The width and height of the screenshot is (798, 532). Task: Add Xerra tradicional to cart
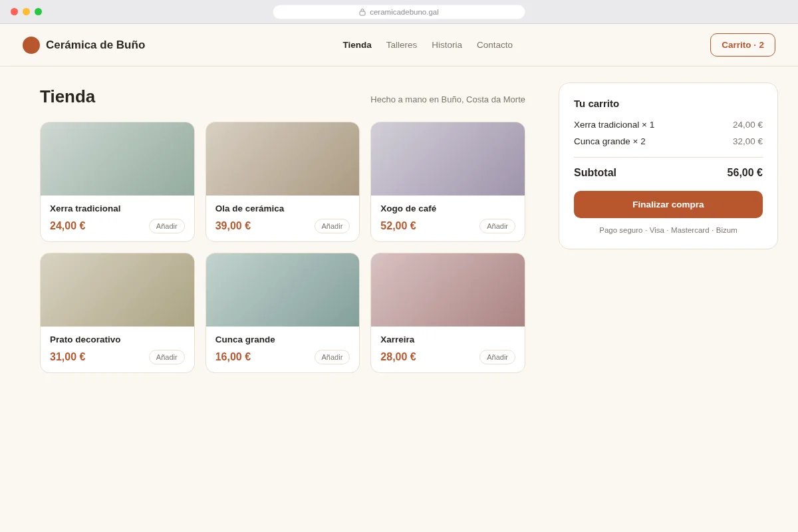[167, 226]
